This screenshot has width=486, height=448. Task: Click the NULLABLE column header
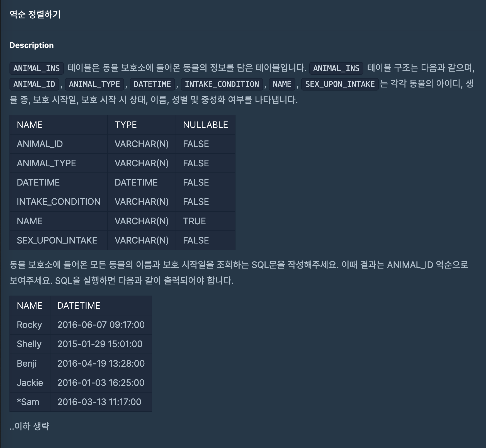205,125
